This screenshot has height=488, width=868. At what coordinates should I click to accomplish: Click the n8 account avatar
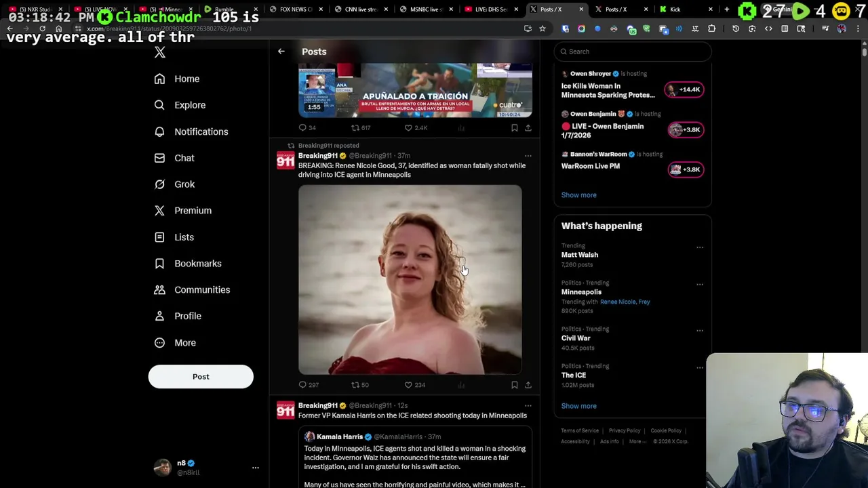(x=163, y=468)
